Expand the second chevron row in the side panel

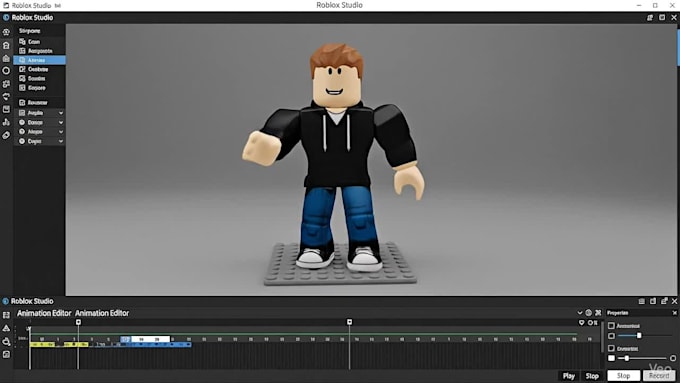tap(39, 122)
